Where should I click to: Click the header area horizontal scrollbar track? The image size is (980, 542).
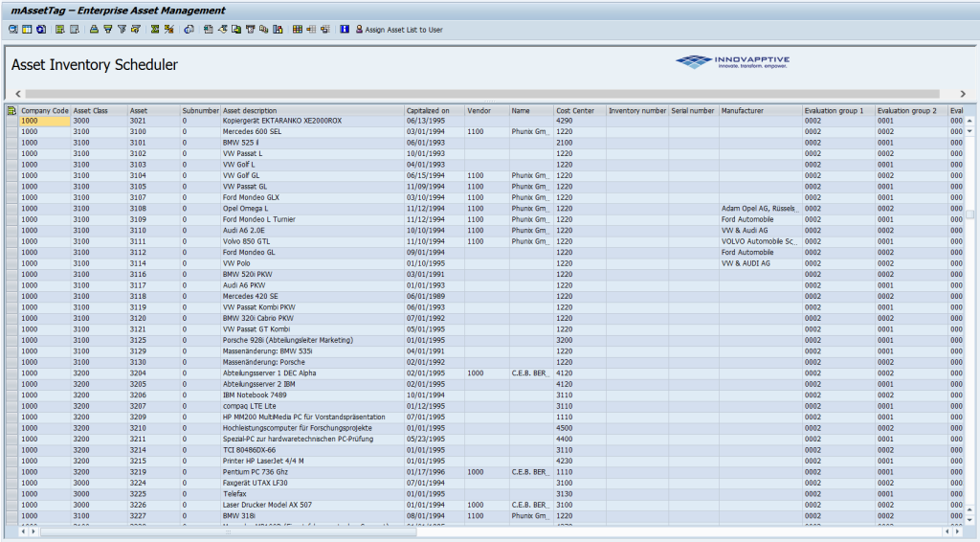[x=482, y=94]
